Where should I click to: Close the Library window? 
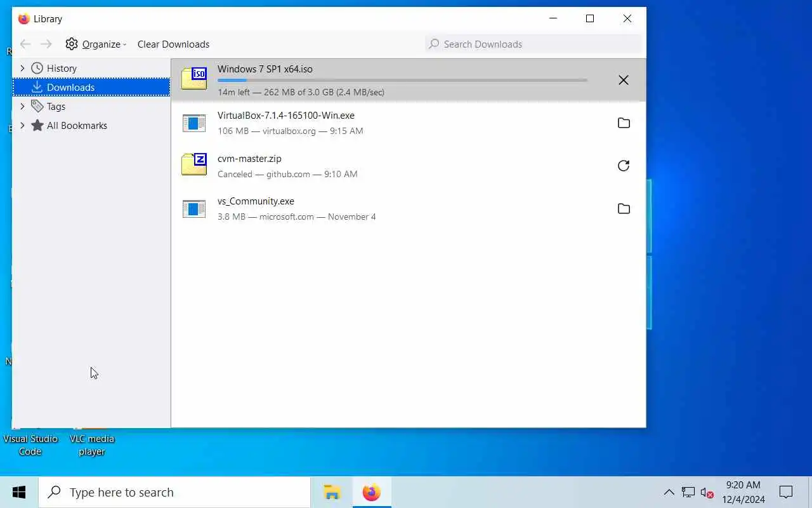[627, 18]
